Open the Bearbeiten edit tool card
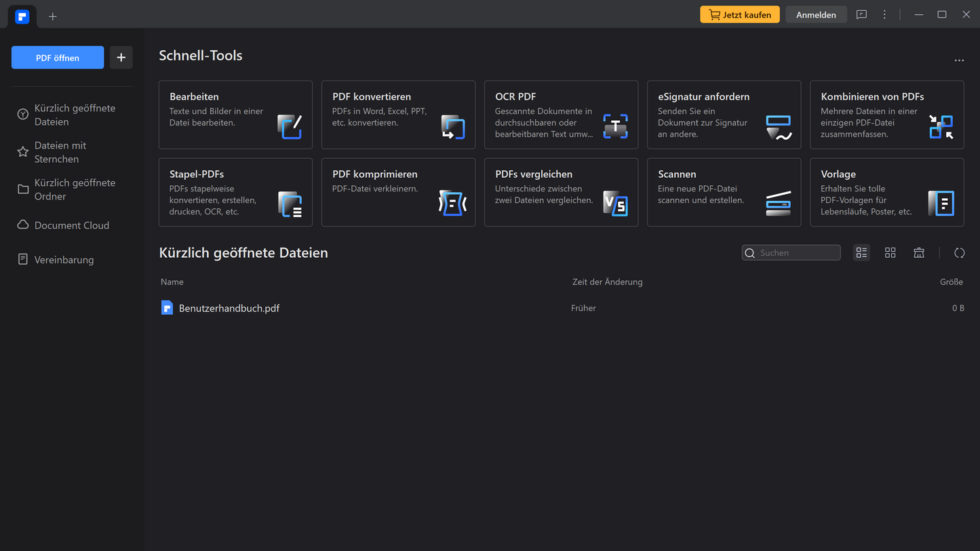The height and width of the screenshot is (551, 980). click(x=235, y=115)
